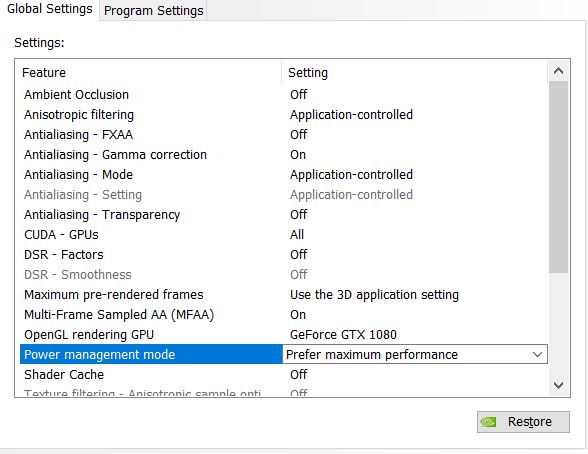Click Use the 3D application setting value
588x454 pixels.
coord(374,295)
